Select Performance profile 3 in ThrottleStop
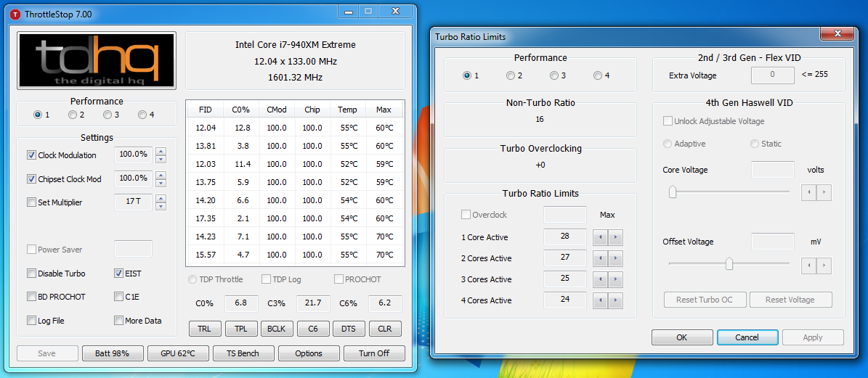Viewport: 868px width, 378px height. 108,115
